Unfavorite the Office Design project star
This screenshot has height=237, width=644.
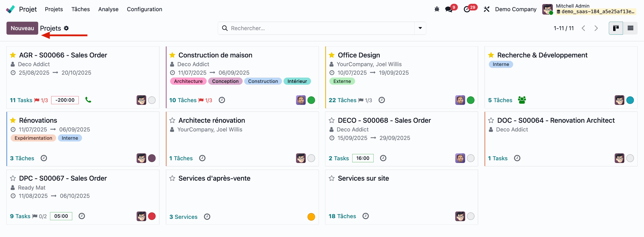click(x=332, y=55)
